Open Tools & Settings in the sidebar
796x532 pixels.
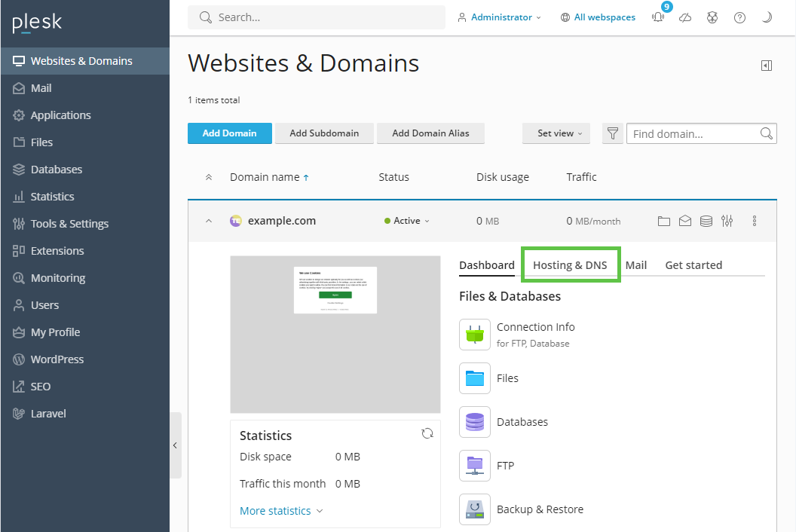pos(69,224)
